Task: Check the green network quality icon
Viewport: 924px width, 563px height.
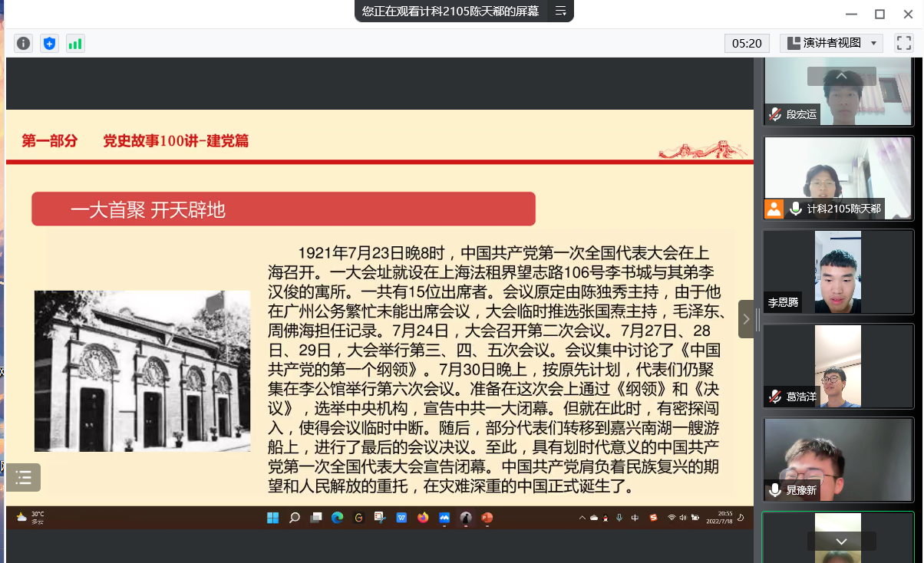Action: 74,44
